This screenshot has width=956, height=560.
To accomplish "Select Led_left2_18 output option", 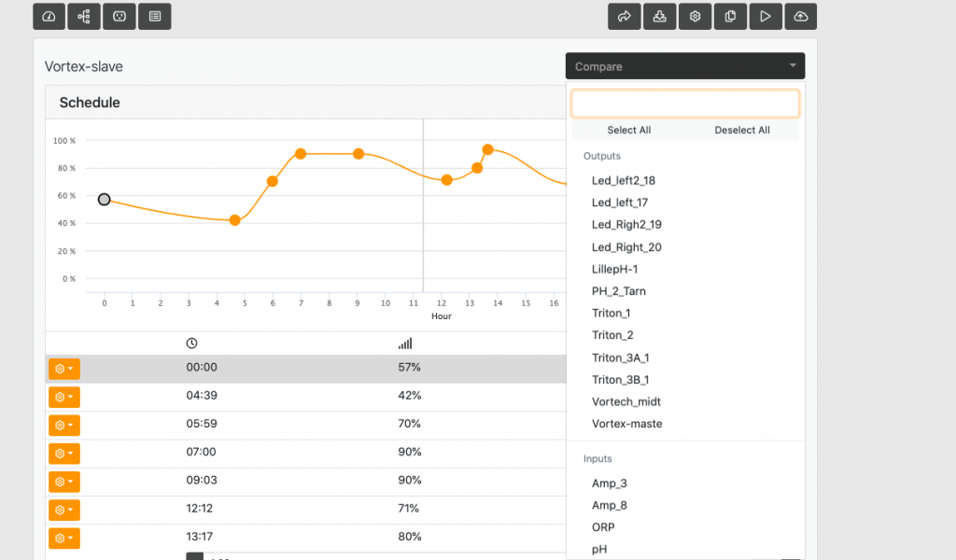I will 623,180.
